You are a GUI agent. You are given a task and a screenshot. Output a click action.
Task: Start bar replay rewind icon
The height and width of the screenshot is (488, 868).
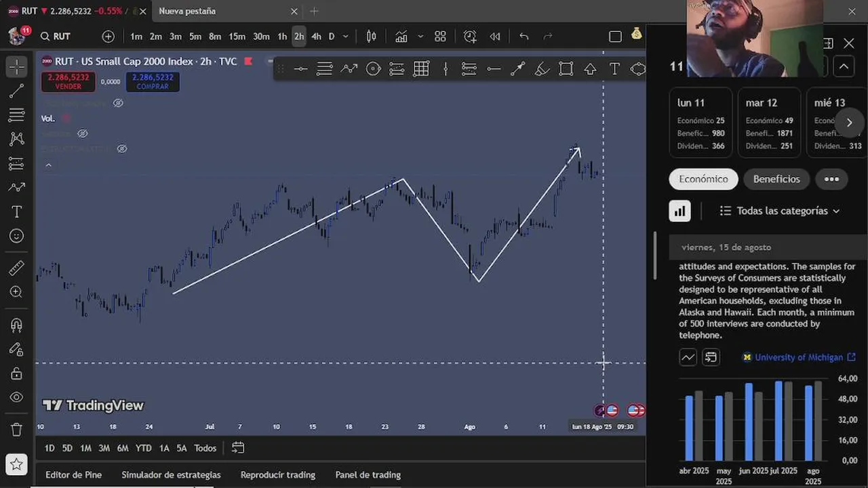pyautogui.click(x=495, y=37)
